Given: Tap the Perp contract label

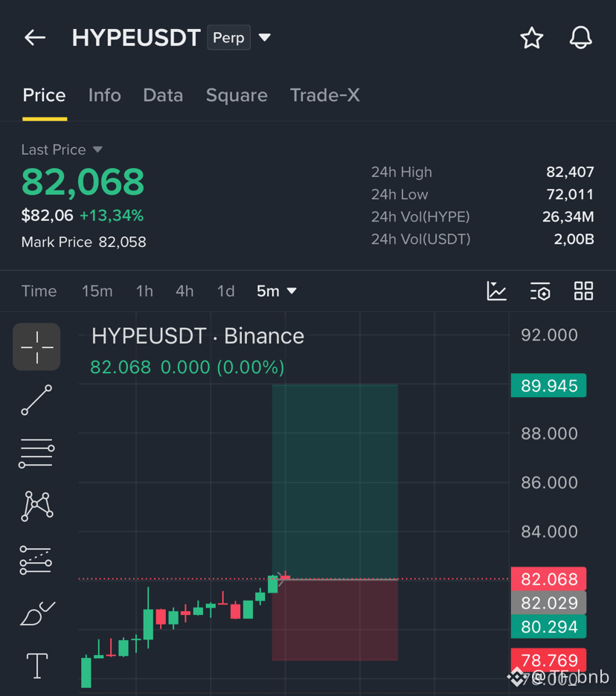Looking at the screenshot, I should click(x=228, y=38).
